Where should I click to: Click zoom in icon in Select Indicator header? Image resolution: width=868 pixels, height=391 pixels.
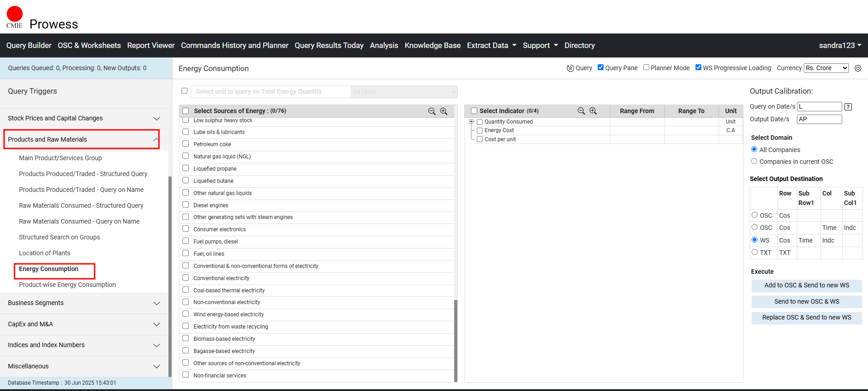(593, 111)
